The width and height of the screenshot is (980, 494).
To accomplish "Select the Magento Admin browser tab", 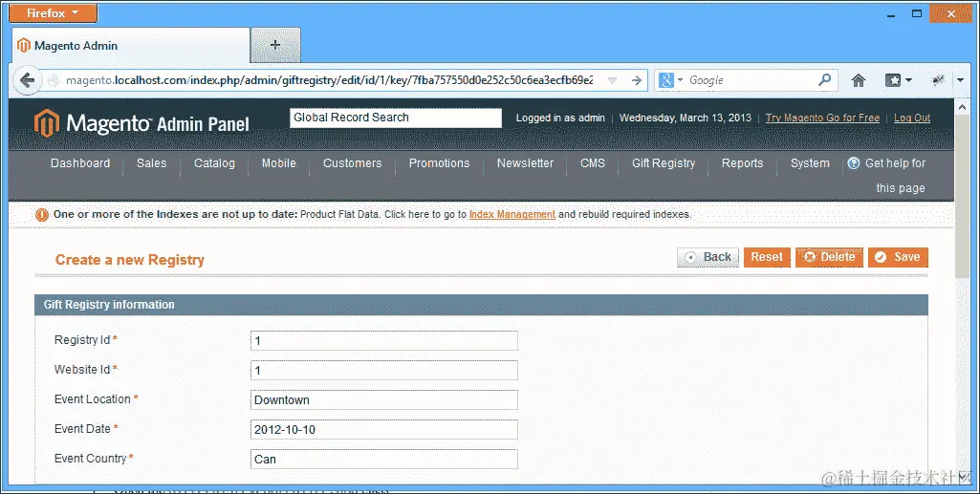I will 131,46.
